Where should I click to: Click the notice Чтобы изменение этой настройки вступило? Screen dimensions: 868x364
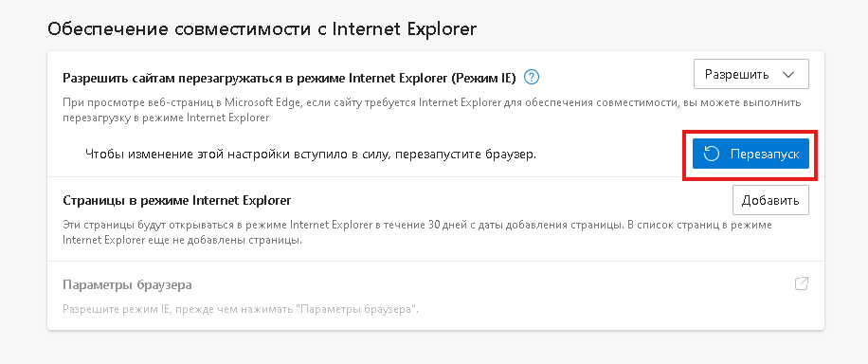[311, 154]
